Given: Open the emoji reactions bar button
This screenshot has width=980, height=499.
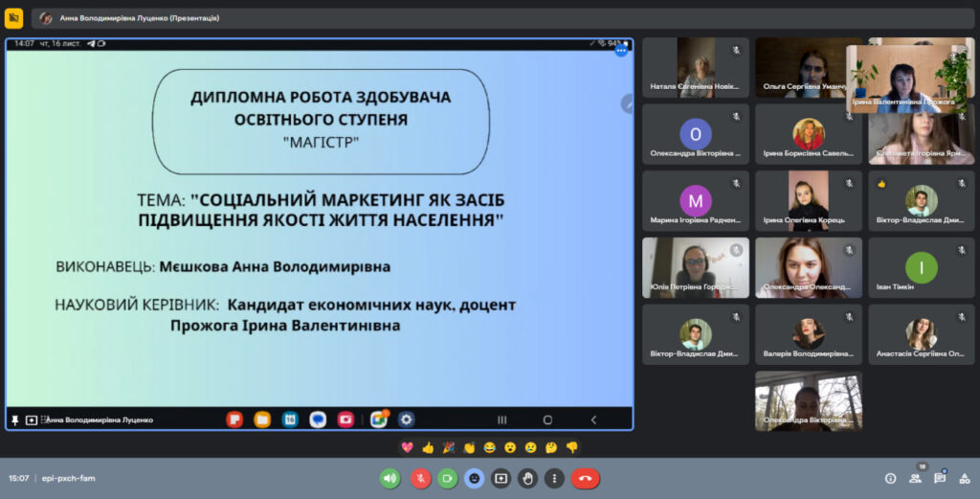Looking at the screenshot, I should point(474,478).
